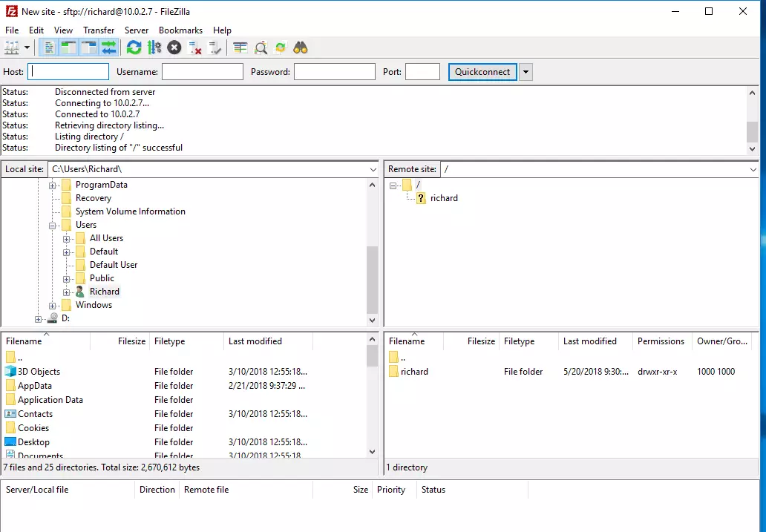Open the Local site path dropdown
Viewport: 766px width, 532px height.
click(x=373, y=169)
